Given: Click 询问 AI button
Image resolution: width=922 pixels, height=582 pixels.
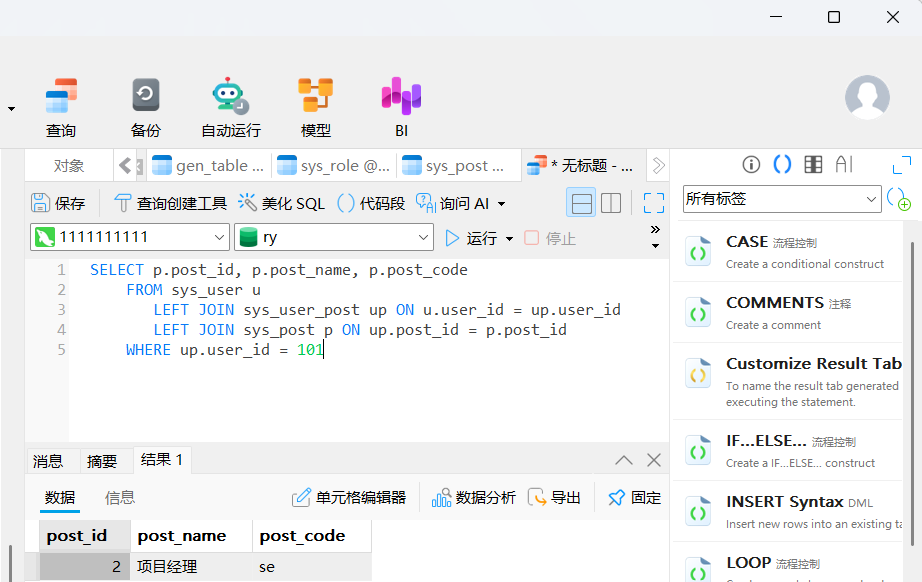Looking at the screenshot, I should 453,203.
